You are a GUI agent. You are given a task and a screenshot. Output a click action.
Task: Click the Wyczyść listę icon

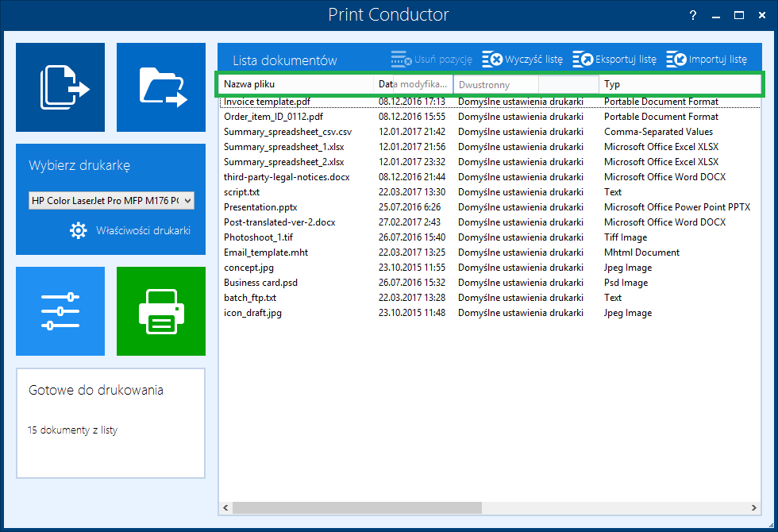pos(492,59)
